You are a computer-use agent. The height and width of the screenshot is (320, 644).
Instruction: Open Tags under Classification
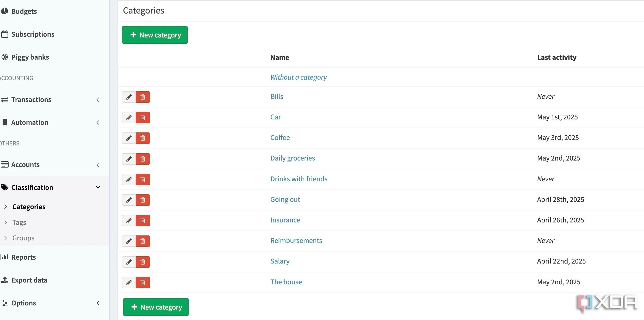(19, 222)
